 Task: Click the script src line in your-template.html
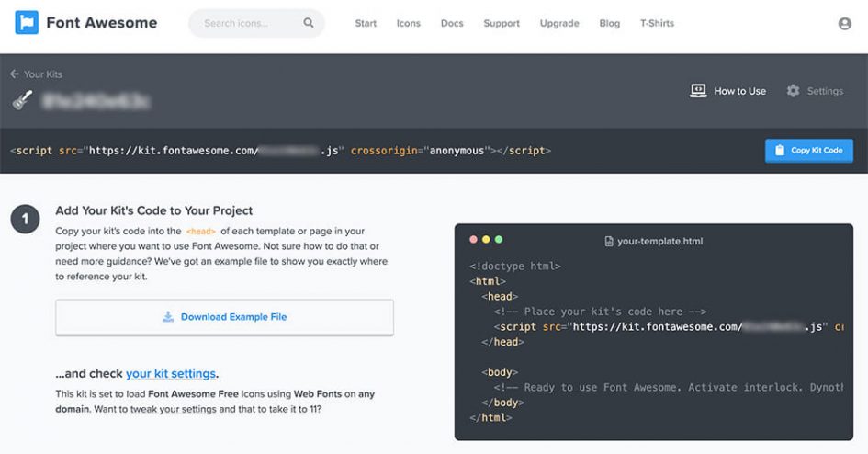(x=669, y=326)
